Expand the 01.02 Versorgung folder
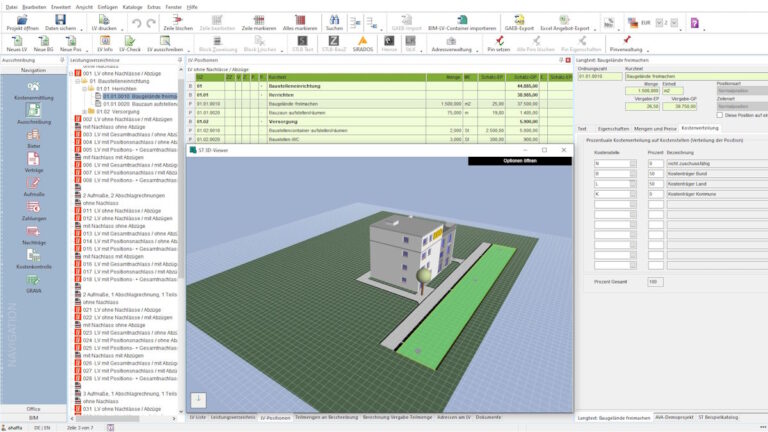Viewport: 768px width, 432px height. tap(86, 111)
